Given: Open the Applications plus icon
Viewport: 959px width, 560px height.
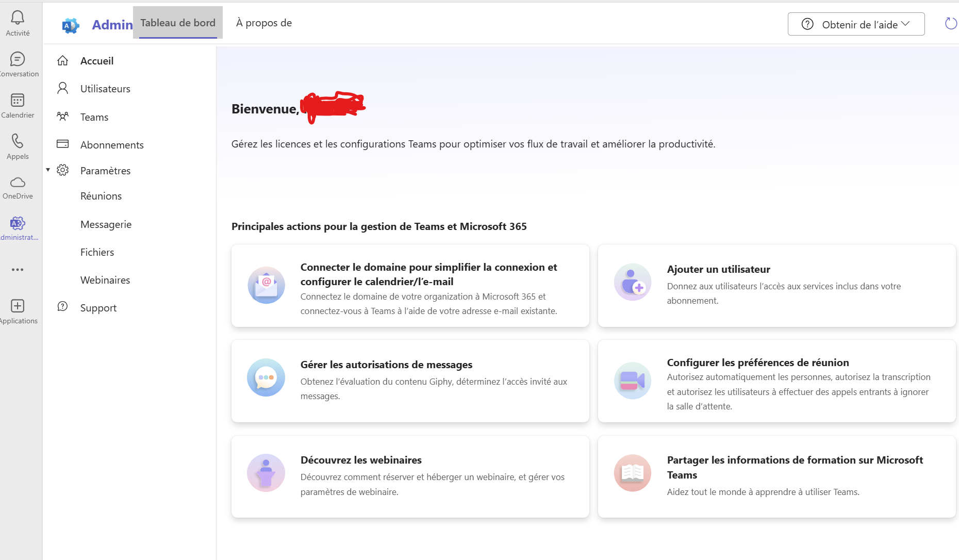Looking at the screenshot, I should coord(18,306).
